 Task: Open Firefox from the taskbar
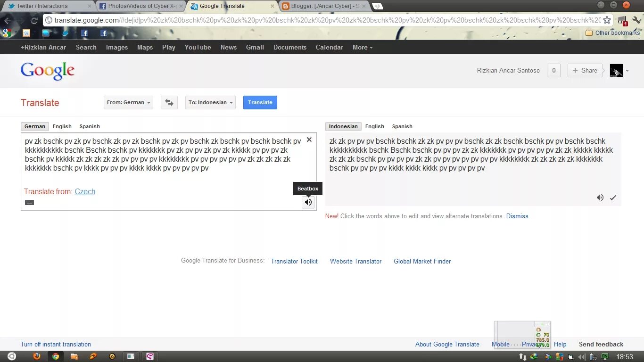37,356
